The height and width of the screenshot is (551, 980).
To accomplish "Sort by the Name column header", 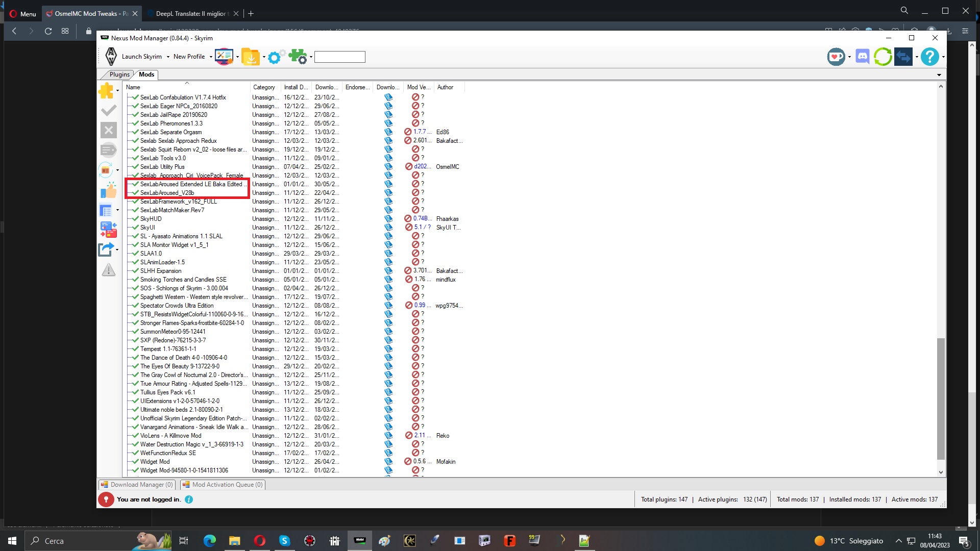I will (187, 87).
